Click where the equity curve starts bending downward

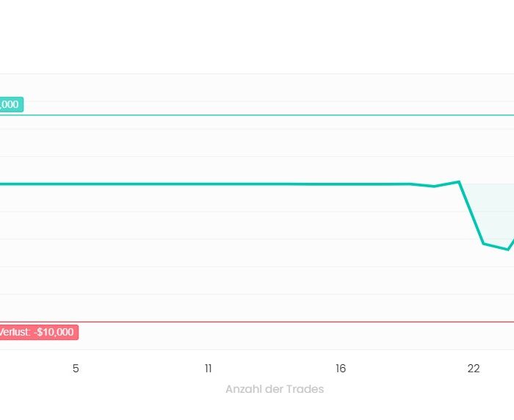click(410, 184)
